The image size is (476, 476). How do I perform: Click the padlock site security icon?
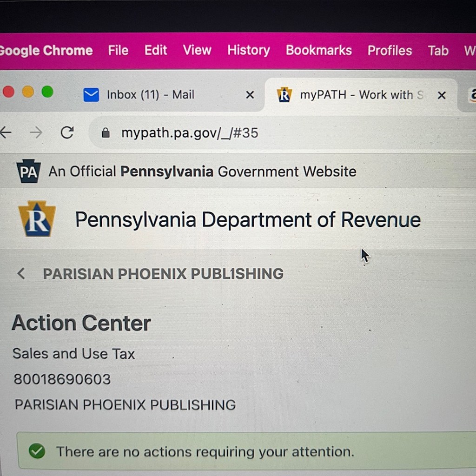(106, 133)
